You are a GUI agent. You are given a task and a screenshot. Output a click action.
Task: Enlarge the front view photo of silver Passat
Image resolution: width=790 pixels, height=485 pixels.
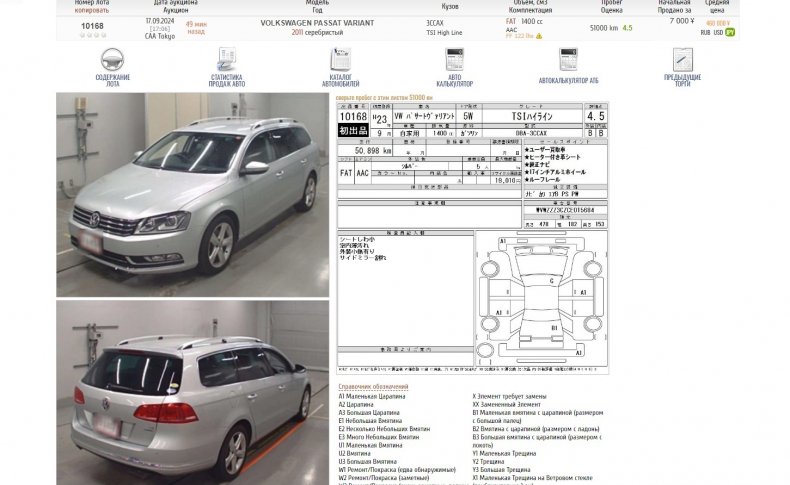[x=192, y=194]
